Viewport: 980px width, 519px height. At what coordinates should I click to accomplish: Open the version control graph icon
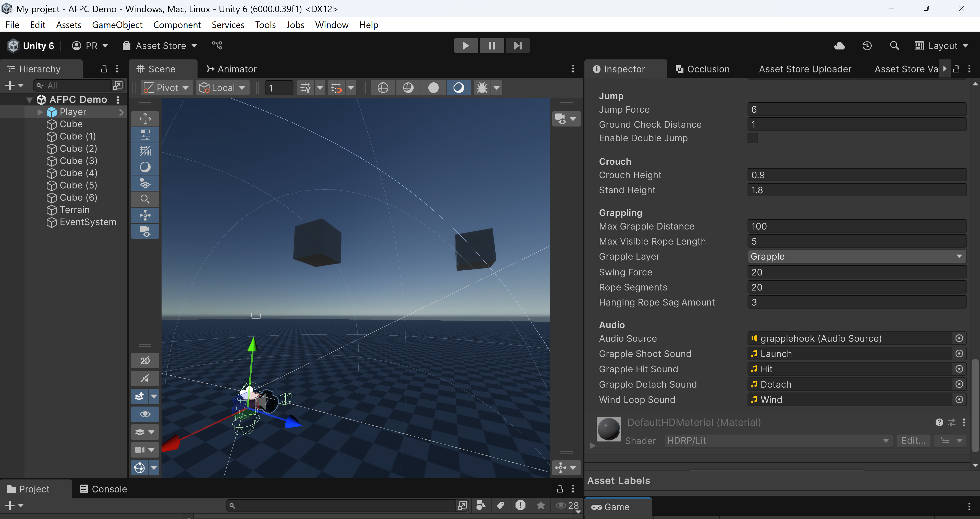(217, 45)
